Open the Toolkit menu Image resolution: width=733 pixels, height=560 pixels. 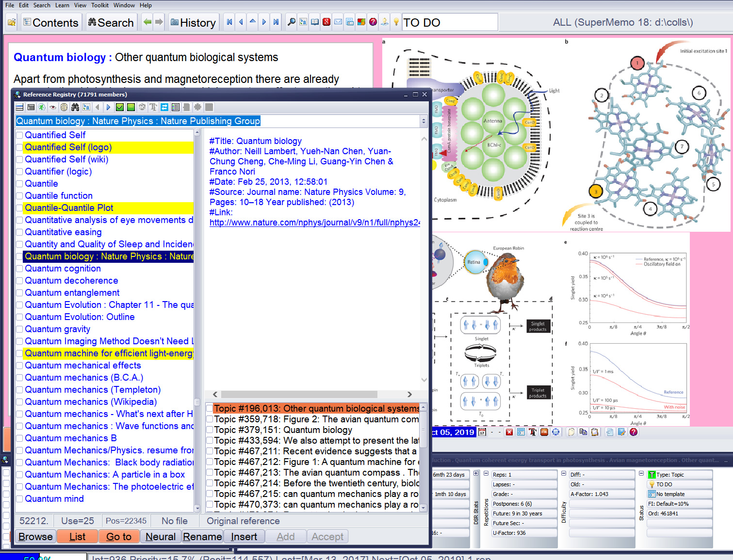(100, 5)
